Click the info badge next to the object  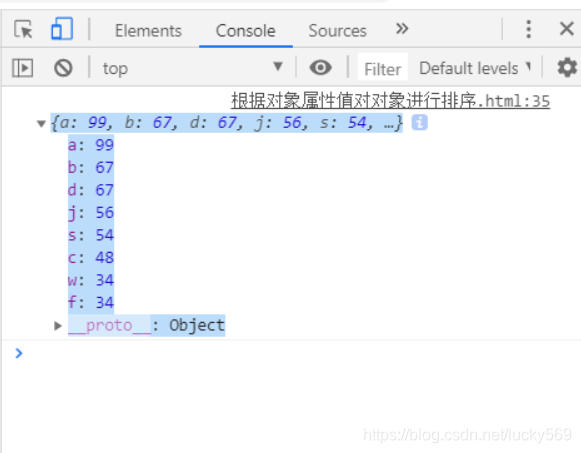[x=419, y=123]
